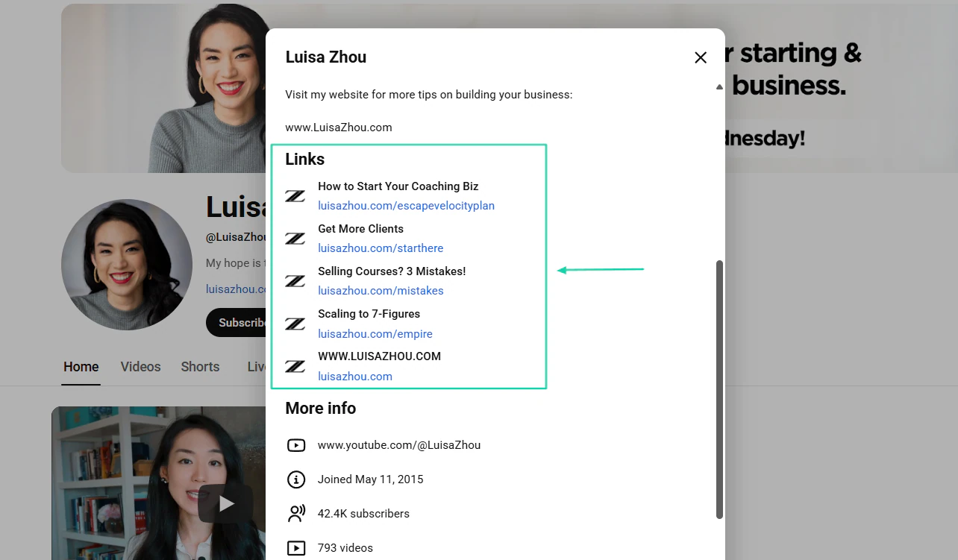
Task: Click the Z icon beside WWW.LUISAZHOU.COM
Action: [x=295, y=366]
